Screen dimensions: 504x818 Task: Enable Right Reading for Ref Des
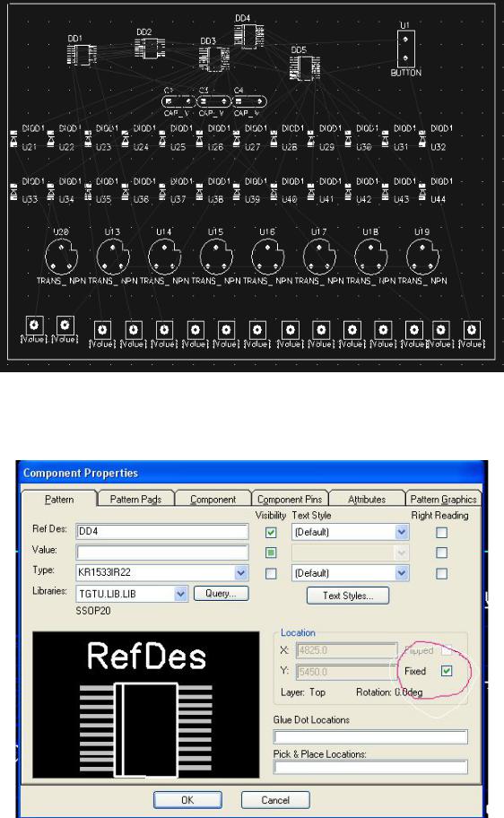pyautogui.click(x=441, y=533)
